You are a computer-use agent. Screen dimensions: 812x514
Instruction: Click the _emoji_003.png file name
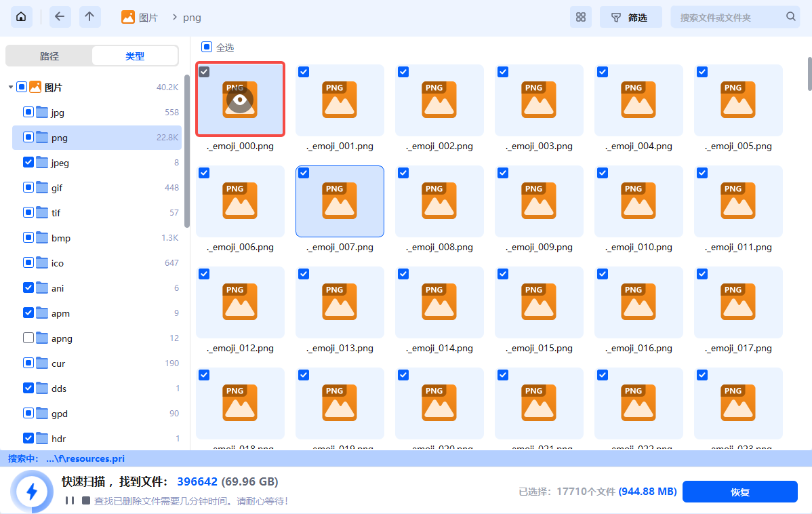click(x=539, y=146)
